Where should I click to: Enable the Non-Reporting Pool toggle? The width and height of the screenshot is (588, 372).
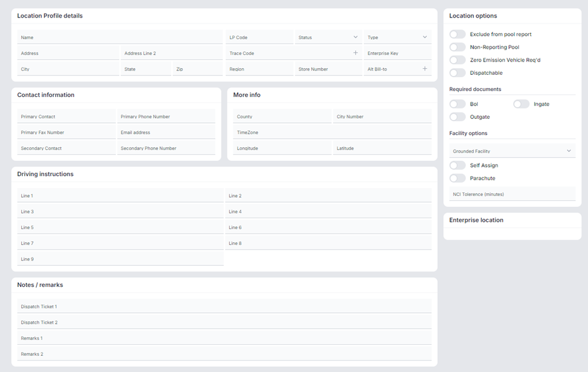pos(458,47)
